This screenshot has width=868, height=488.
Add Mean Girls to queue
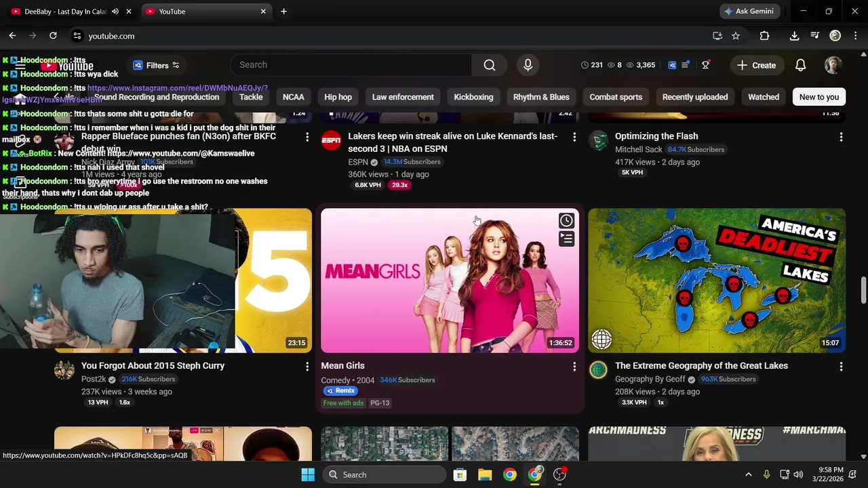tap(566, 239)
